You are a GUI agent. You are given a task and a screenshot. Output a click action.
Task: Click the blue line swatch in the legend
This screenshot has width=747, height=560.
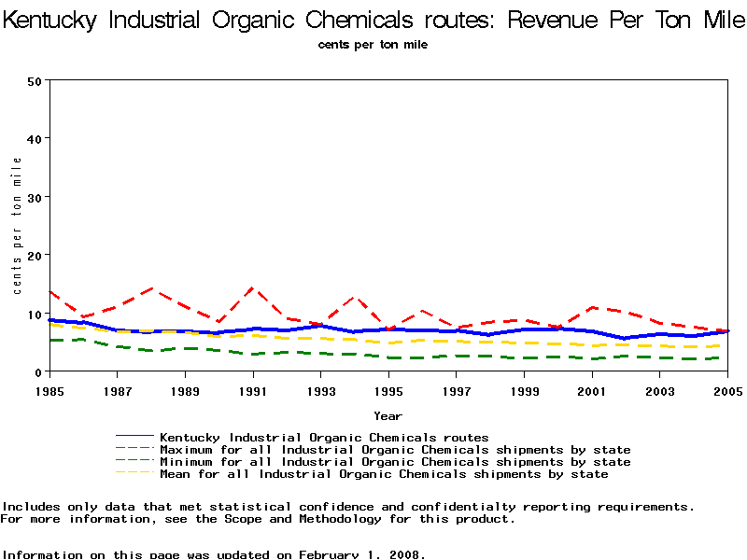click(x=134, y=437)
